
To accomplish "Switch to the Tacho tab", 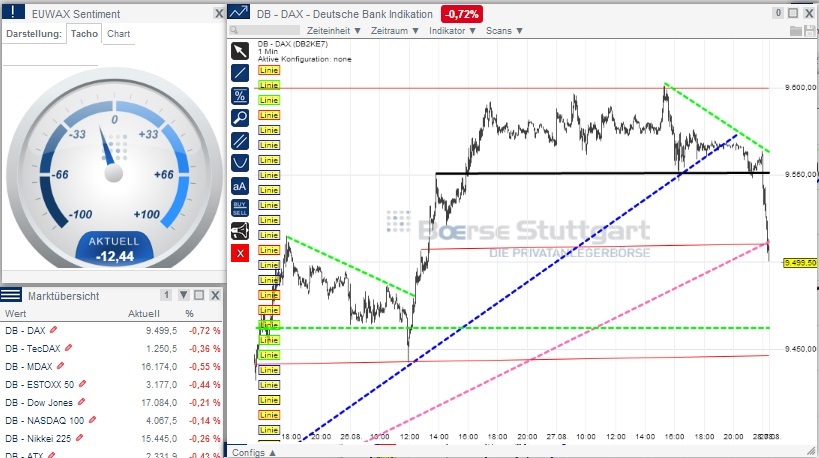I will coord(84,33).
